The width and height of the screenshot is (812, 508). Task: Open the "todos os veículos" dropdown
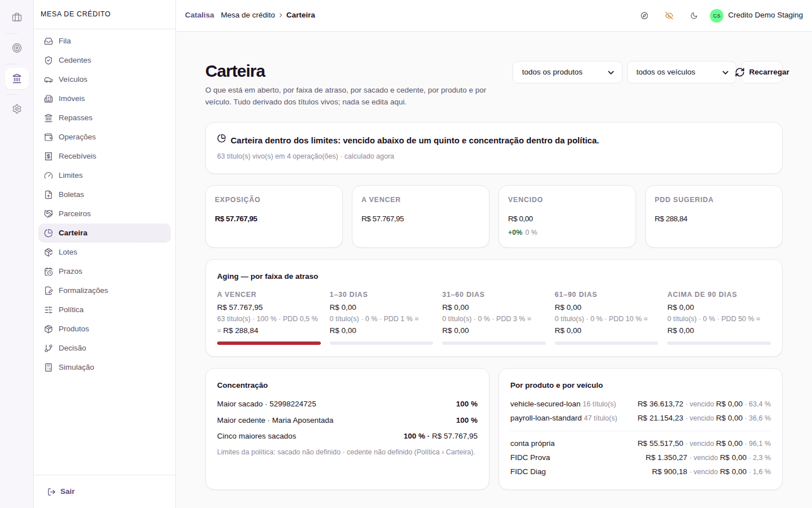click(682, 72)
